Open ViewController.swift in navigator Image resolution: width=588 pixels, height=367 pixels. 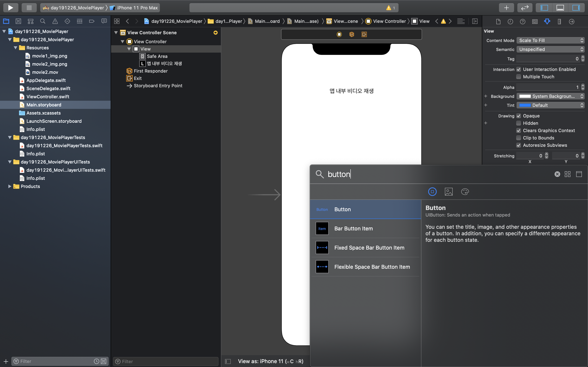click(48, 97)
